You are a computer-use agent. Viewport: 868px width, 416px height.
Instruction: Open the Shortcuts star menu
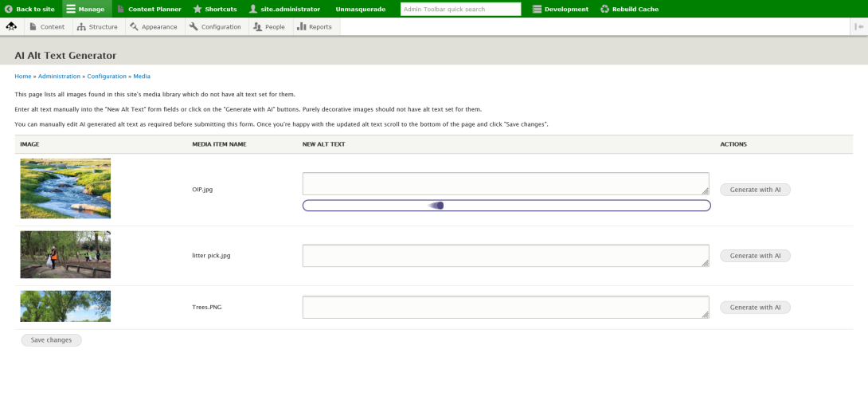(x=215, y=9)
